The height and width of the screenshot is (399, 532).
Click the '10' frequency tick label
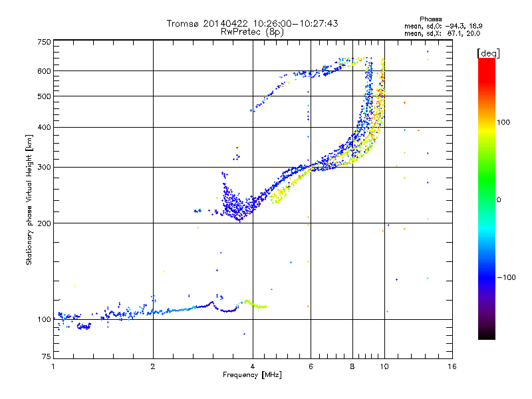(x=384, y=366)
